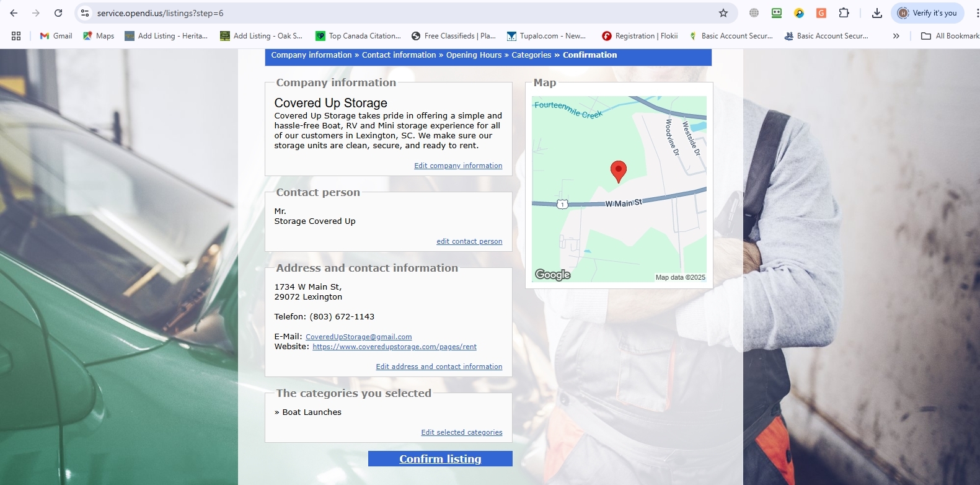Open the Gmail bookmark
Screen dimensions: 980x485
click(56, 36)
